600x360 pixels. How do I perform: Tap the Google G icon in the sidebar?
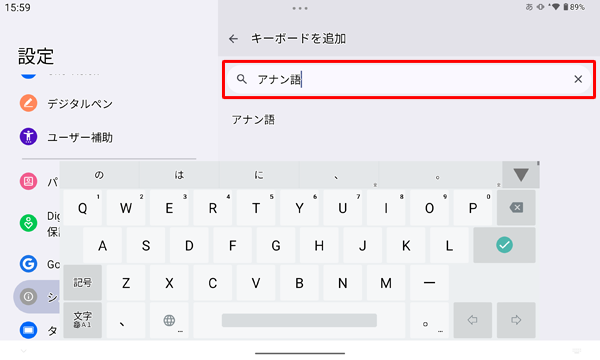point(28,264)
